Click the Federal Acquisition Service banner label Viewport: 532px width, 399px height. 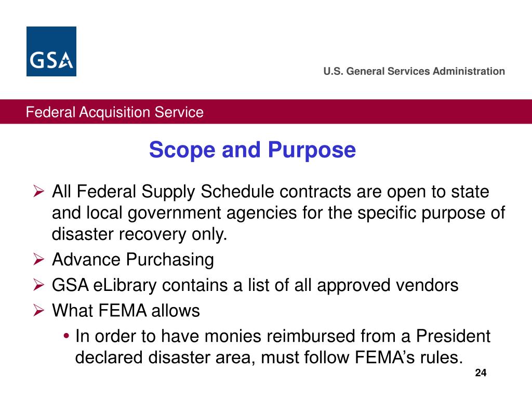point(115,112)
